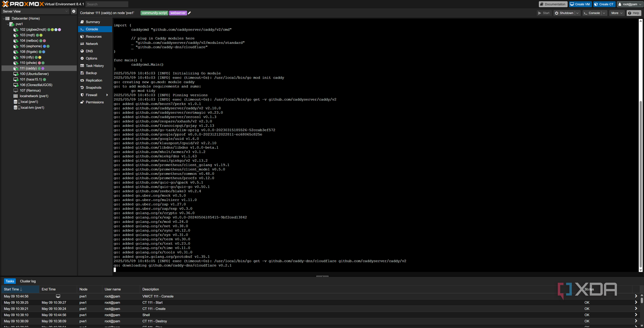Select container 108 (frigate) icon in tree
Viewport: 644px width, 328px height.
coord(16,52)
